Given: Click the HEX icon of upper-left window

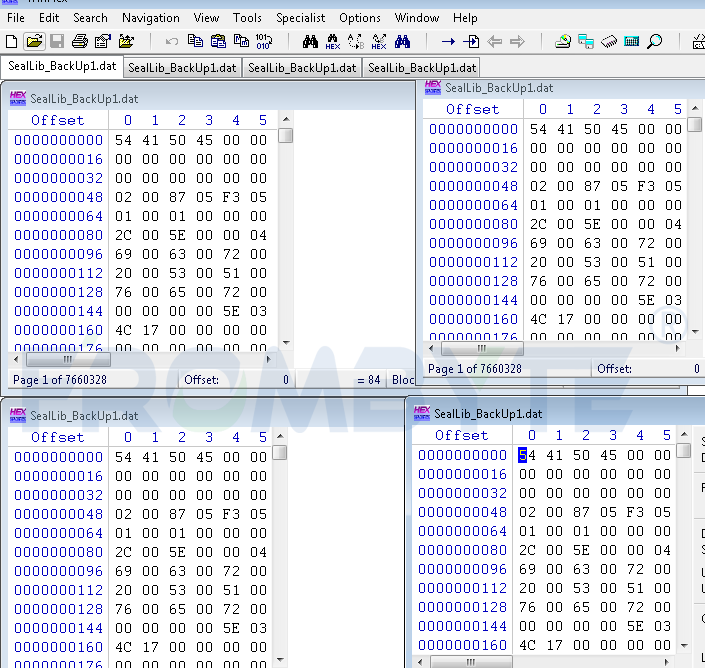Looking at the screenshot, I should pos(18,98).
